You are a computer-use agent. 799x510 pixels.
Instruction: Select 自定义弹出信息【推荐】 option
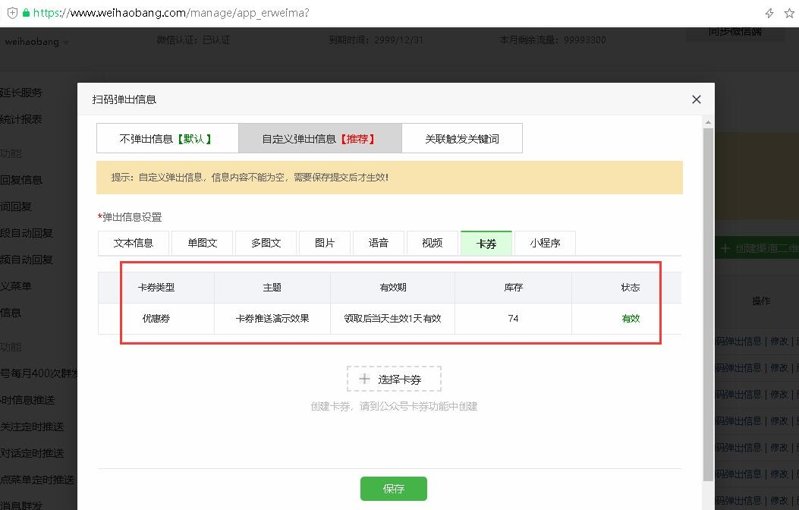[x=319, y=138]
